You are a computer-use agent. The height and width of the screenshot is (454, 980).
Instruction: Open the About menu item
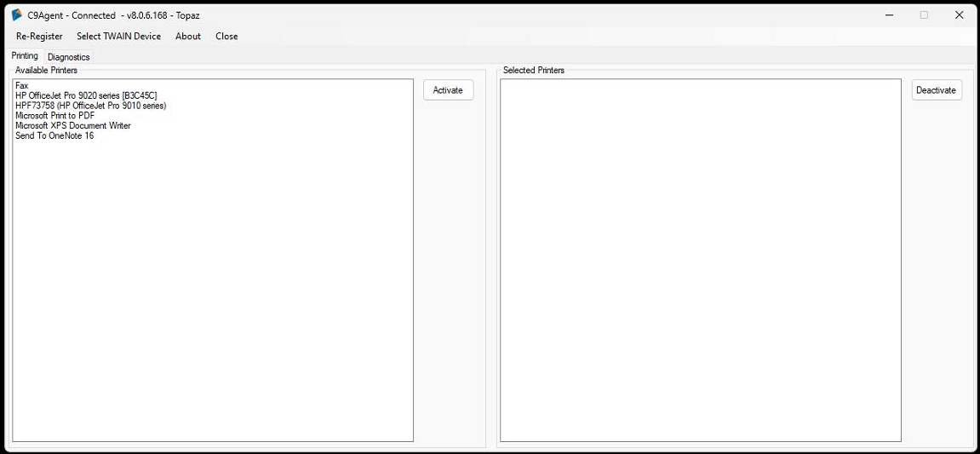(188, 37)
